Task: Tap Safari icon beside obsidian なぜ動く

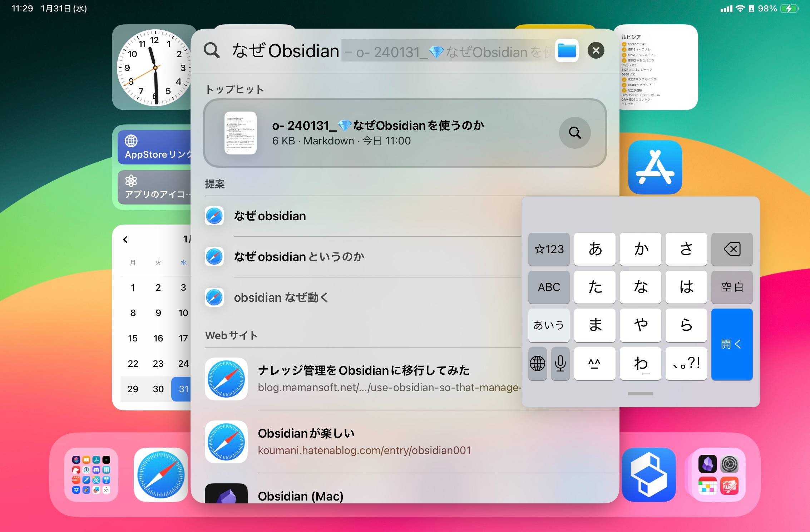Action: tap(214, 297)
